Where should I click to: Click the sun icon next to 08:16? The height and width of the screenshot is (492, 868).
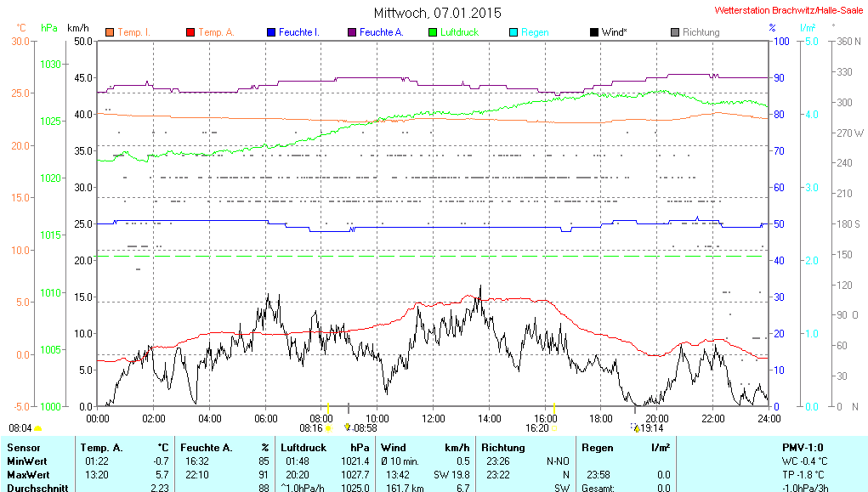[329, 428]
